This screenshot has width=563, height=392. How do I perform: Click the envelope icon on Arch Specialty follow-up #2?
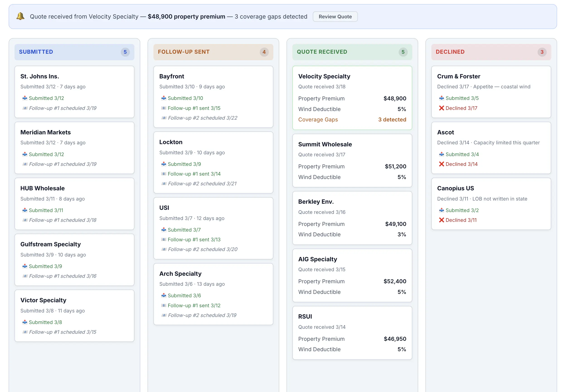point(164,315)
